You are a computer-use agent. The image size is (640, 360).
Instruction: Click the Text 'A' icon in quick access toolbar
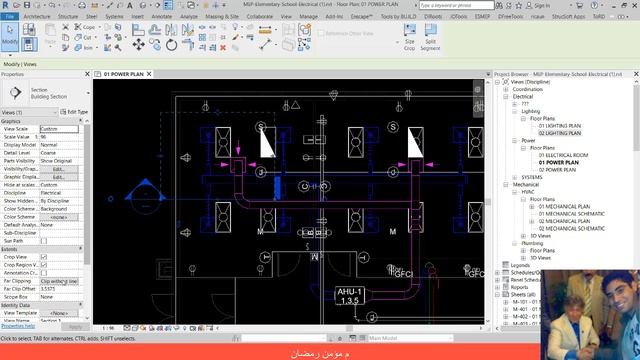click(x=129, y=5)
